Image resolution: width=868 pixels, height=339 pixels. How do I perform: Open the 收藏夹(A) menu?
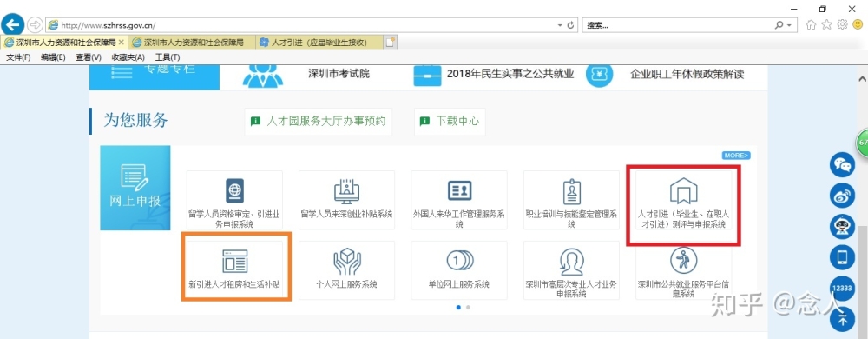coord(128,57)
